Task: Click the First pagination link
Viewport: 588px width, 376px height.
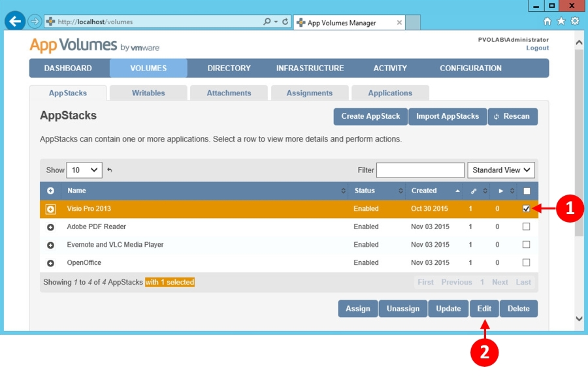Action: tap(425, 282)
